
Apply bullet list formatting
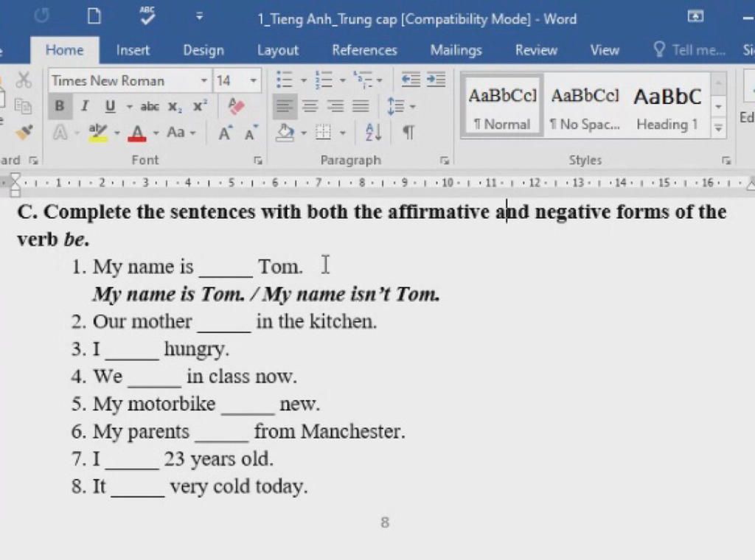tap(285, 80)
